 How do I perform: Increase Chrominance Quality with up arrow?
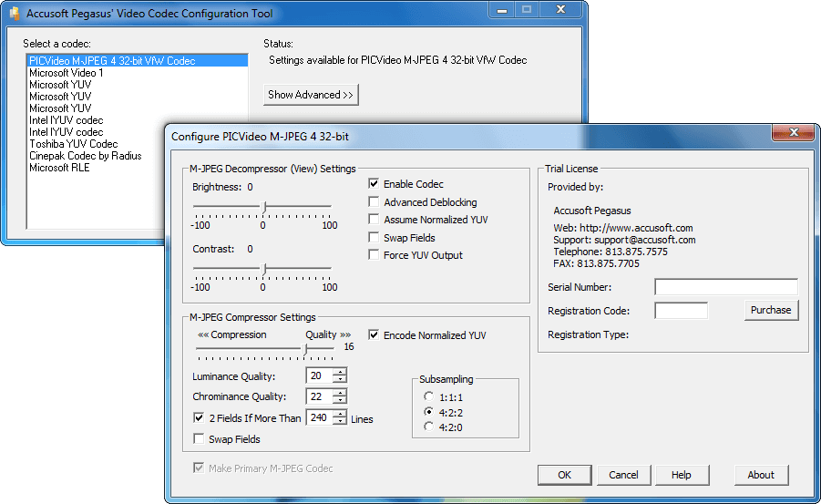(341, 393)
